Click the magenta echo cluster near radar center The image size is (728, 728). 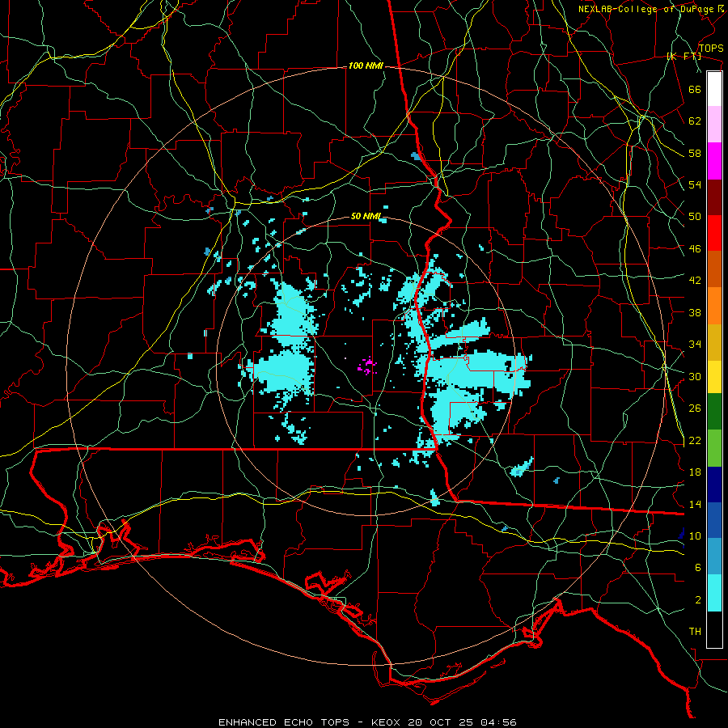point(367,366)
